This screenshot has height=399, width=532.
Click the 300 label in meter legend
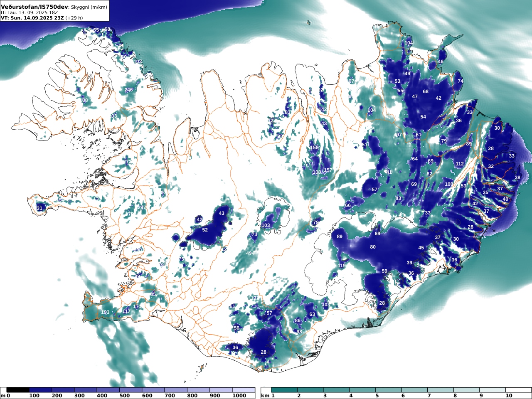79,396
